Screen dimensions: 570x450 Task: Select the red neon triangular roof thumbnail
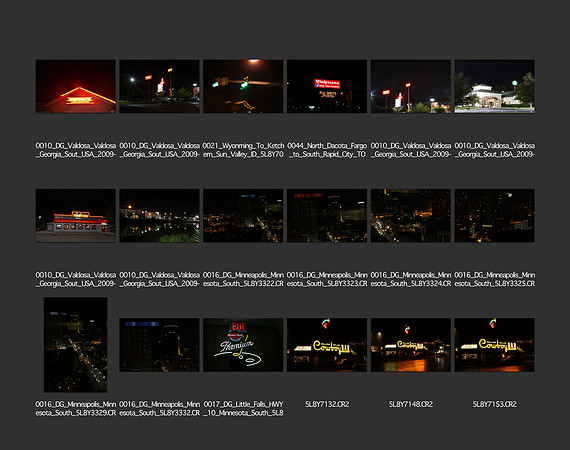(x=76, y=86)
